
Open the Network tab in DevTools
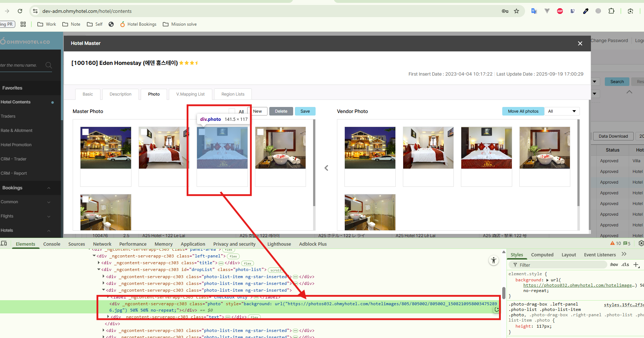coord(102,244)
